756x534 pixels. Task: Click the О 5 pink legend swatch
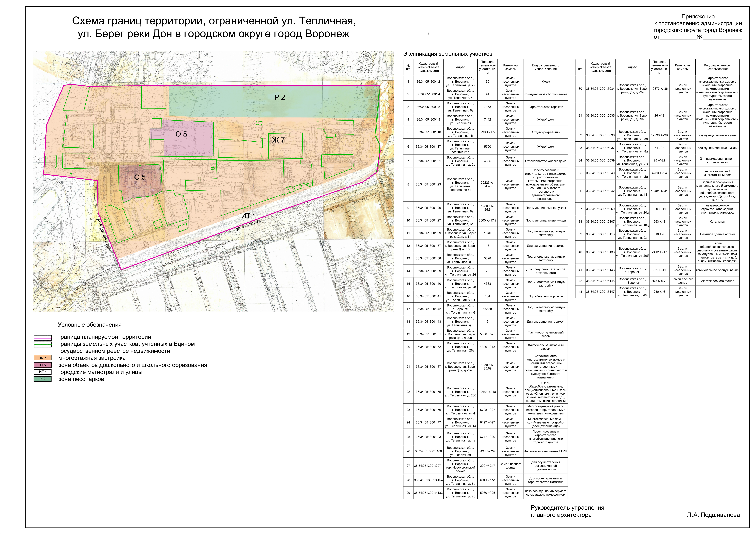click(43, 365)
